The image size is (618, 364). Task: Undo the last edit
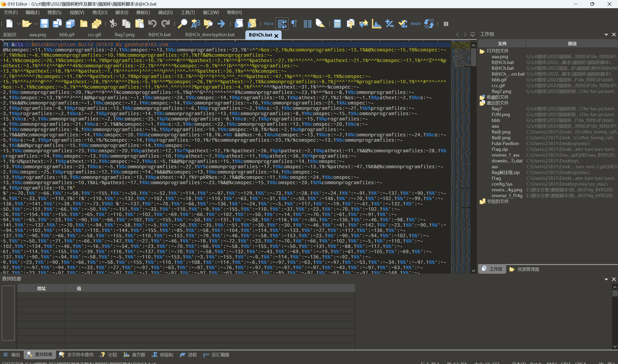[152, 24]
